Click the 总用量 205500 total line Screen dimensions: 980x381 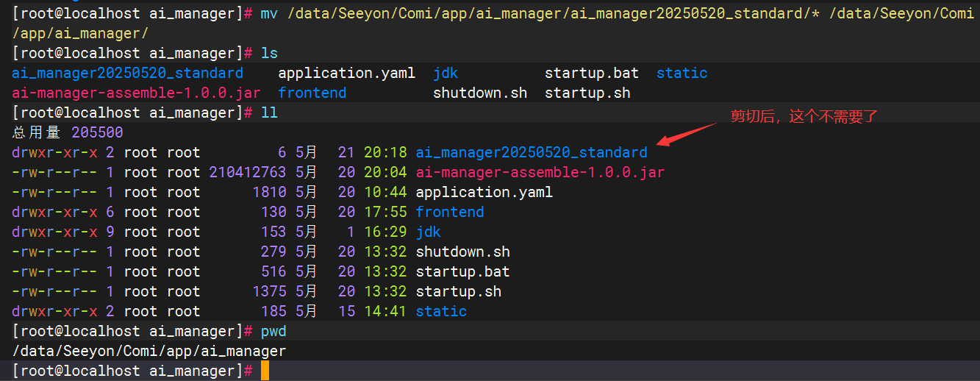click(68, 132)
